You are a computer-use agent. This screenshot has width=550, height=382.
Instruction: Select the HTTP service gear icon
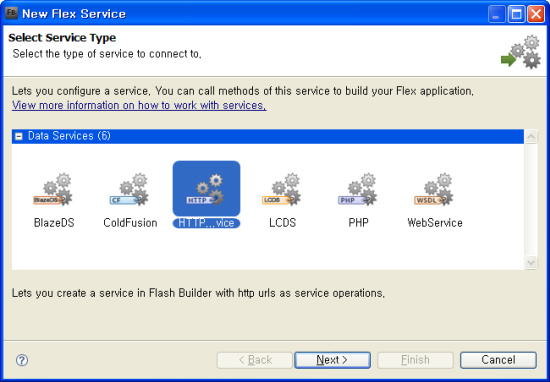pyautogui.click(x=206, y=189)
